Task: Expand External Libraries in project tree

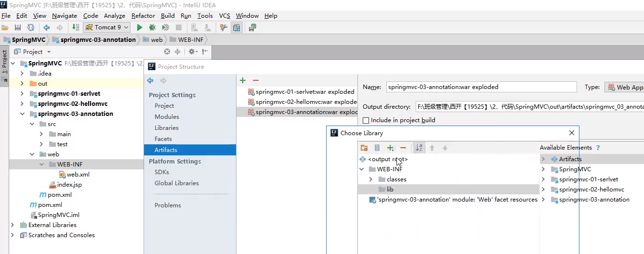Action: [13, 225]
